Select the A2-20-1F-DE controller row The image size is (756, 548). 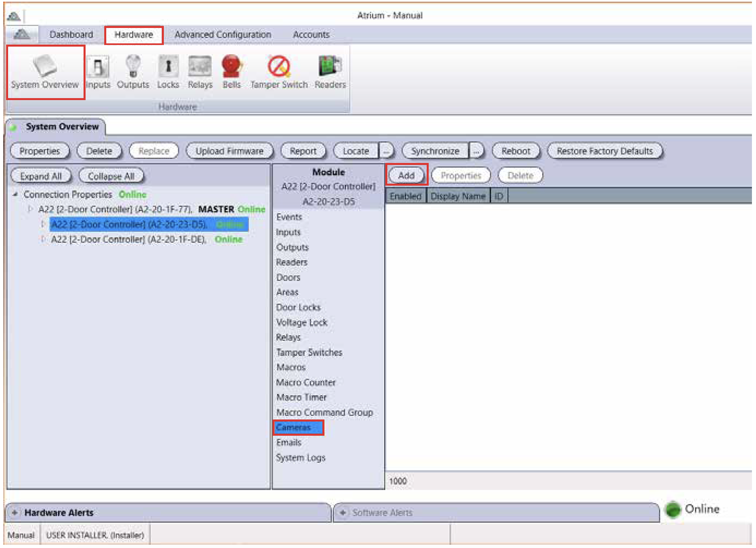coord(147,239)
